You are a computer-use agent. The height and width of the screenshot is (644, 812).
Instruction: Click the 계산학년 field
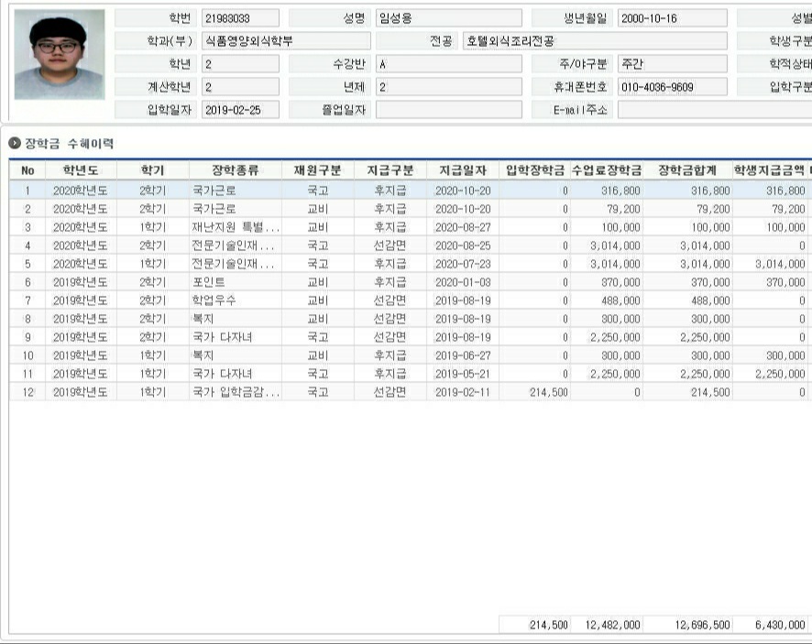[x=240, y=87]
